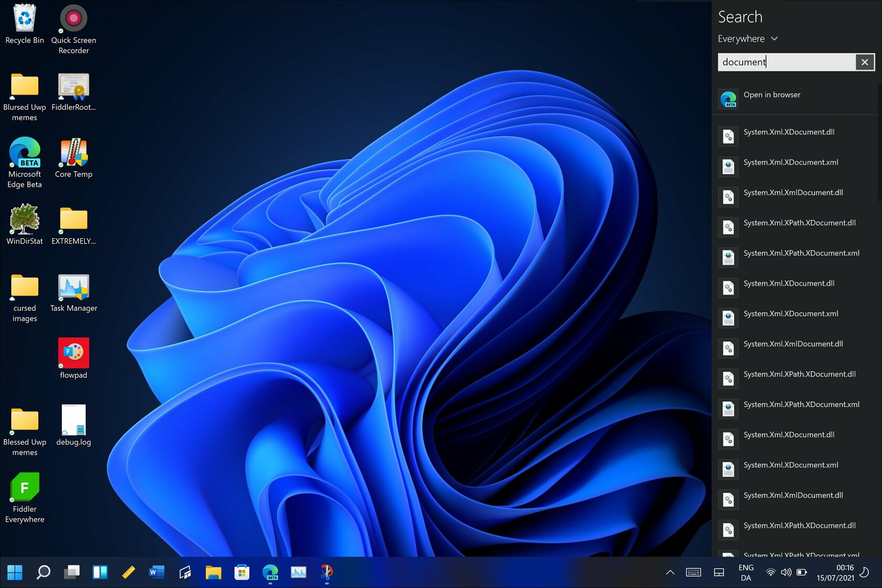Click the search field containing 'document'
This screenshot has height=588, width=882.
coord(786,62)
